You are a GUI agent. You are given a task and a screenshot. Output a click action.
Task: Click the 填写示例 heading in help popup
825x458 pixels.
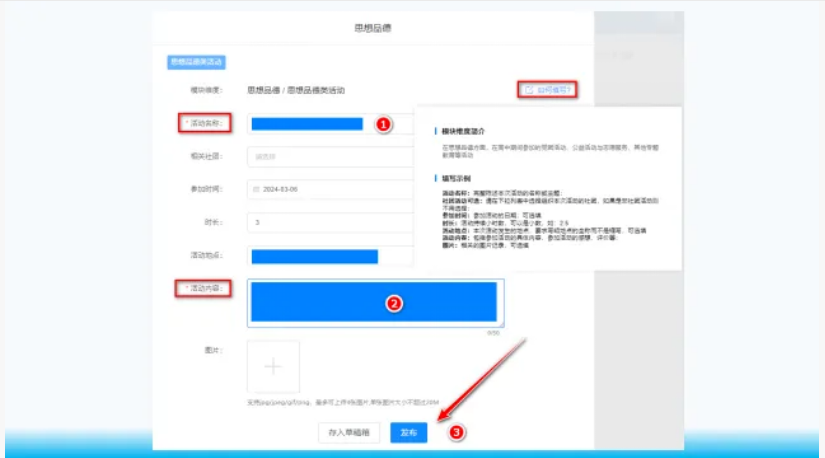click(458, 177)
